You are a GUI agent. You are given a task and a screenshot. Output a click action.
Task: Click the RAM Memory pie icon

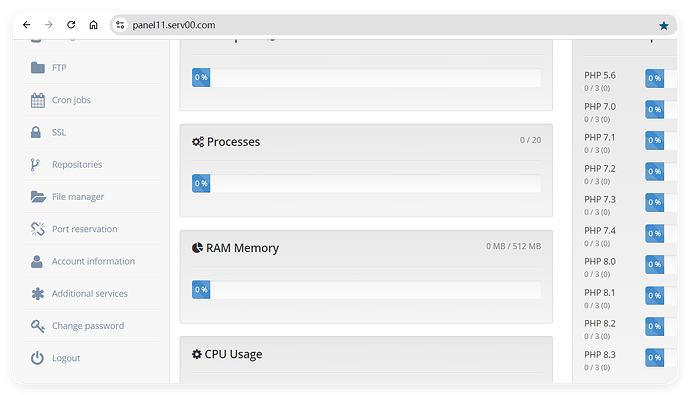coord(197,248)
